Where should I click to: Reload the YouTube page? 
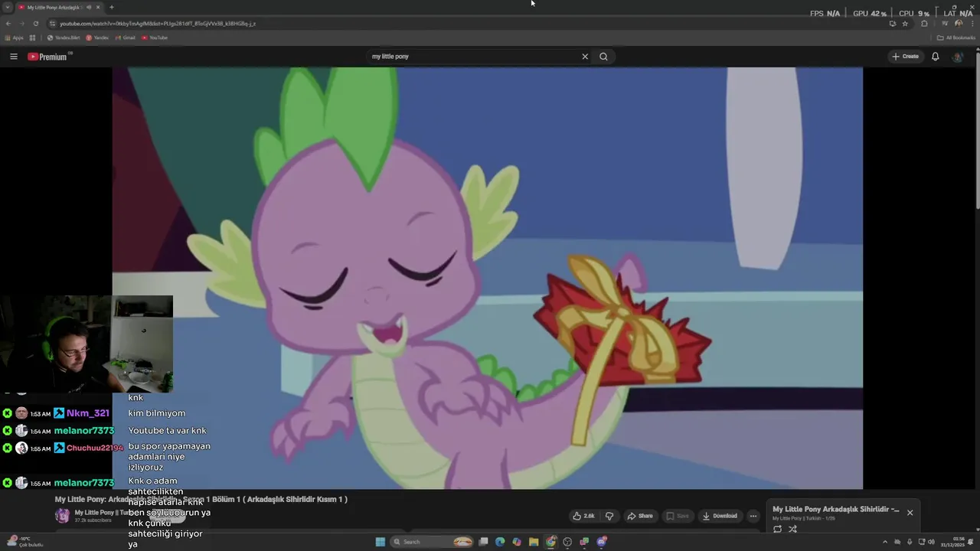[35, 24]
